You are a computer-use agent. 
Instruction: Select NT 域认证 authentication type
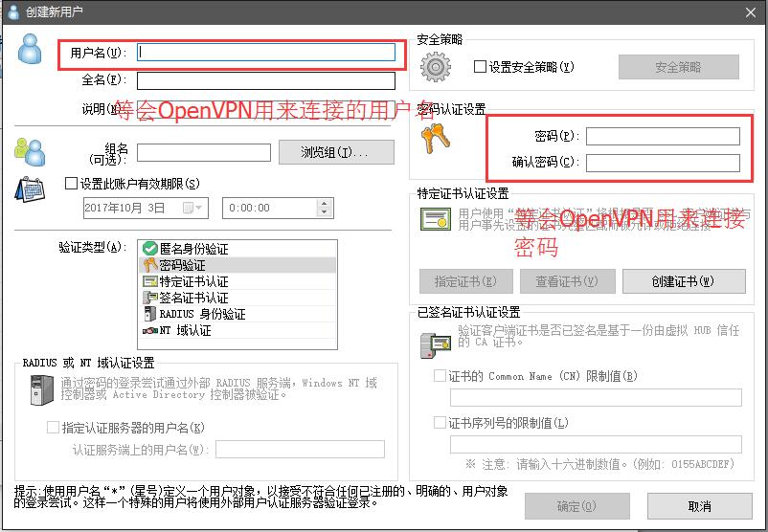(238, 330)
